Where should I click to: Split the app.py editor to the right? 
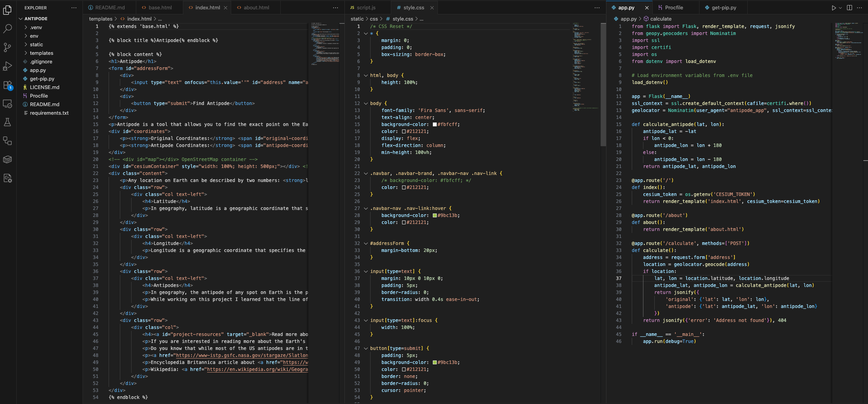[x=849, y=8]
